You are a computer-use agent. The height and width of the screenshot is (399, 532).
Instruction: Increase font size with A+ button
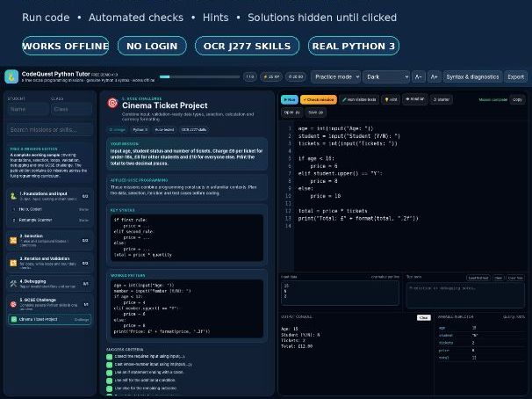coord(434,76)
